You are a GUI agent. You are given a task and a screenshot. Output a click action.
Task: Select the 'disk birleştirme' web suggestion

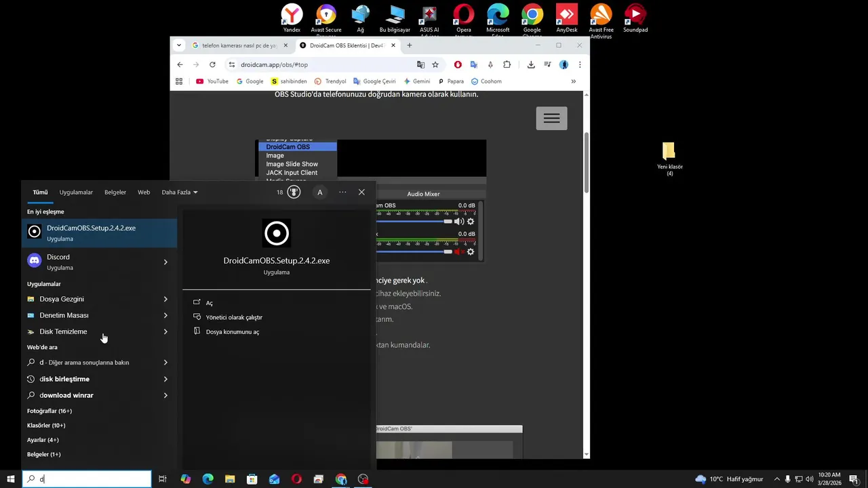coord(88,379)
